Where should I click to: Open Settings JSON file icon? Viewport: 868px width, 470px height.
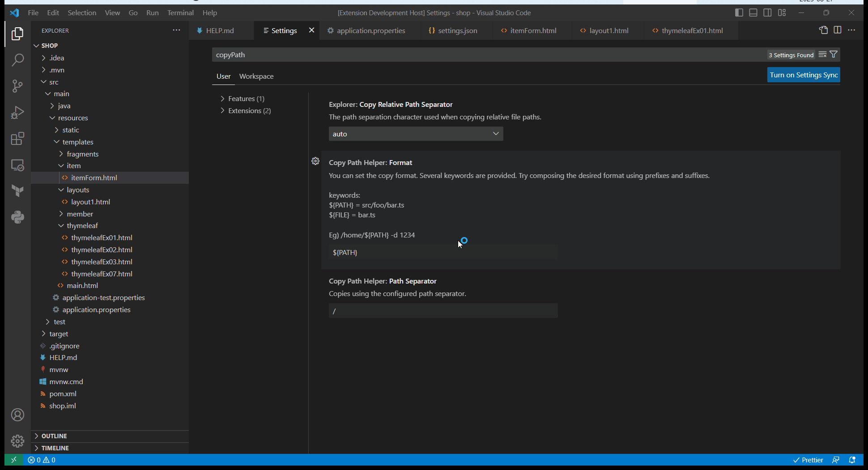click(823, 30)
